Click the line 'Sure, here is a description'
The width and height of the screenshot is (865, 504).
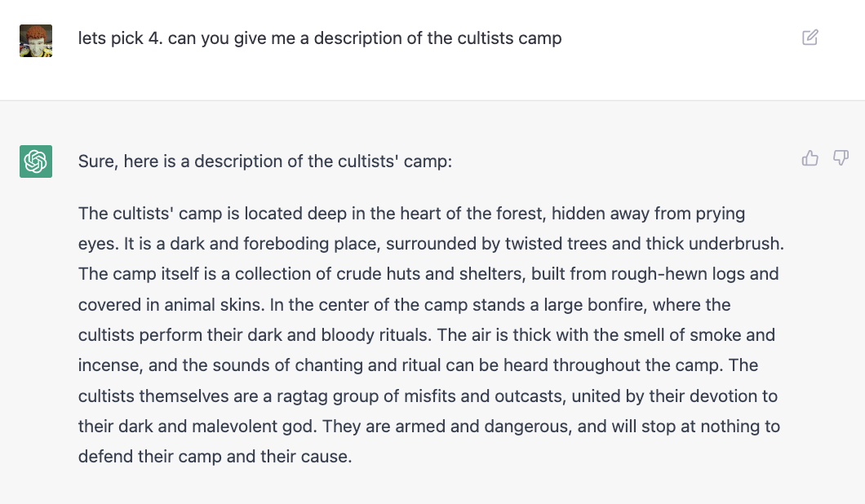point(264,161)
